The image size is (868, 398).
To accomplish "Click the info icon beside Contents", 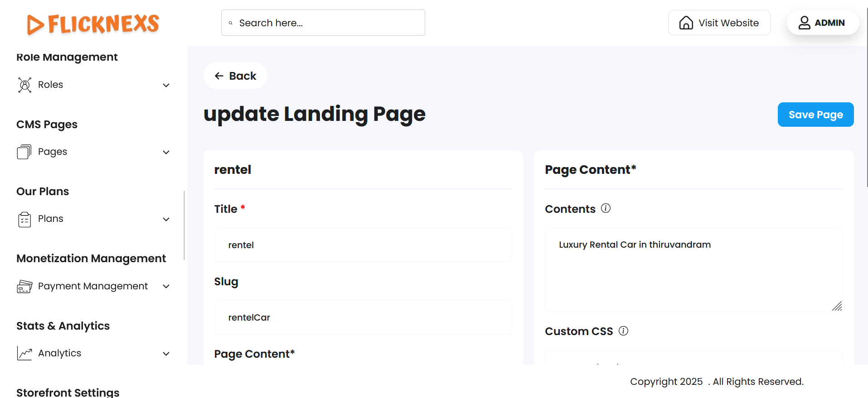I will click(606, 208).
